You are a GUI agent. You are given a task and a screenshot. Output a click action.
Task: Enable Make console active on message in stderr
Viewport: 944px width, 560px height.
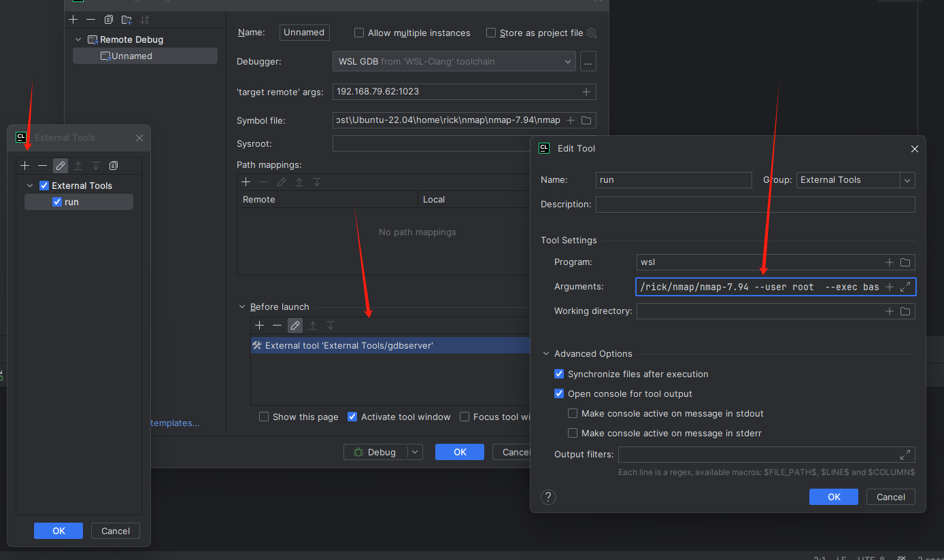(x=573, y=433)
